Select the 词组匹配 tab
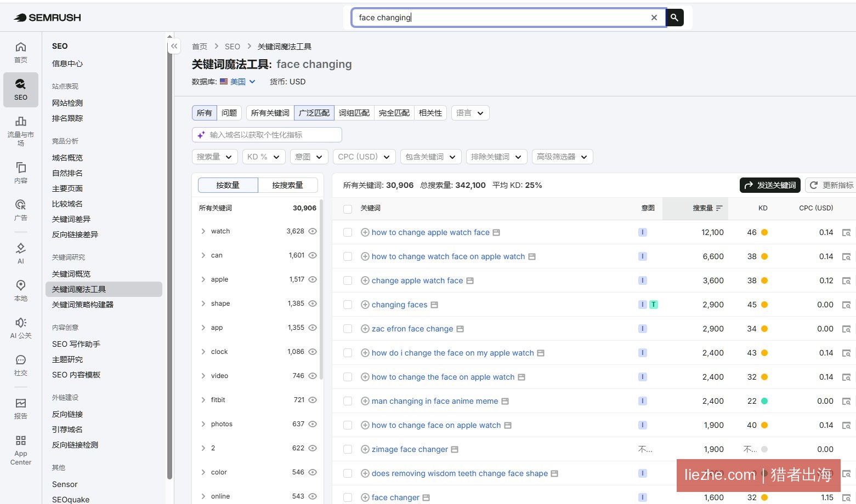 (354, 113)
